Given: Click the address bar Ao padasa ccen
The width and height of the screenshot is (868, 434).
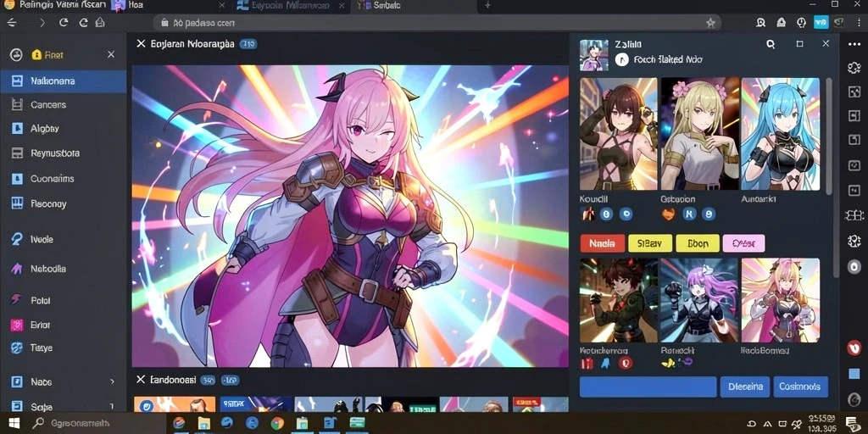Looking at the screenshot, I should point(437,23).
